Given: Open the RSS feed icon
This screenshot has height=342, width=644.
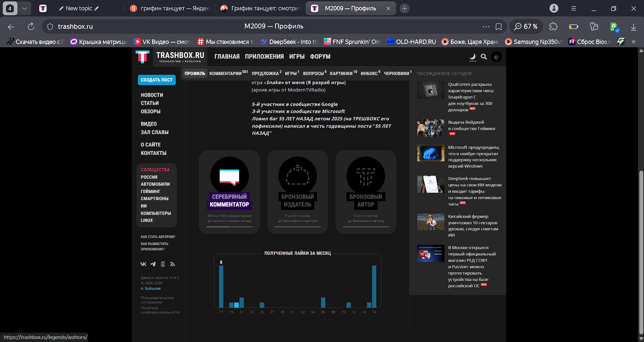Looking at the screenshot, I should [172, 264].
